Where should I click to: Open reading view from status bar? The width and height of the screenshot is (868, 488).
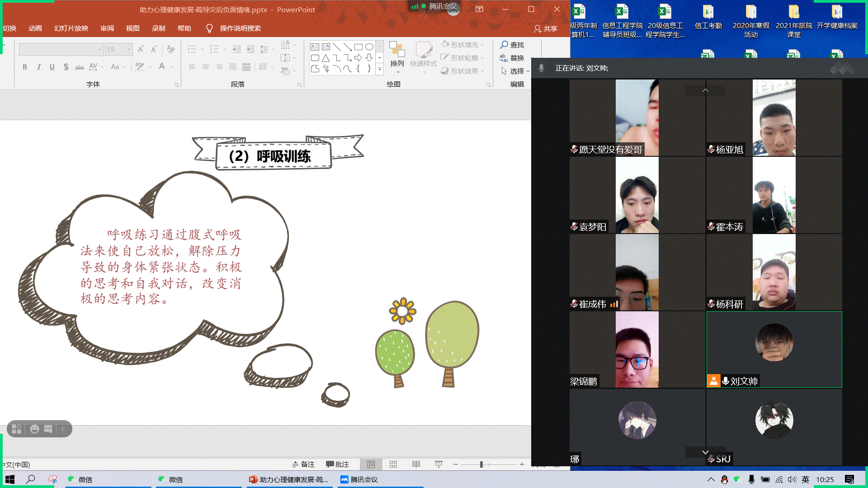[x=416, y=465]
